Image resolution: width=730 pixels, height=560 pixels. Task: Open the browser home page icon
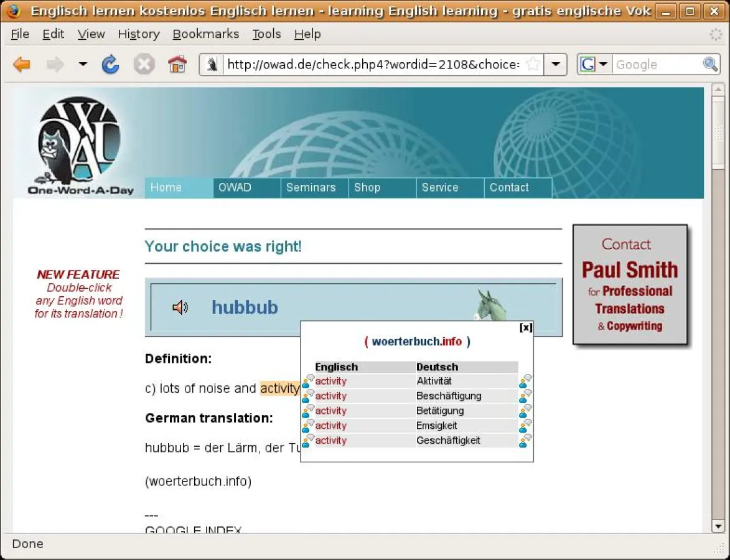[176, 64]
